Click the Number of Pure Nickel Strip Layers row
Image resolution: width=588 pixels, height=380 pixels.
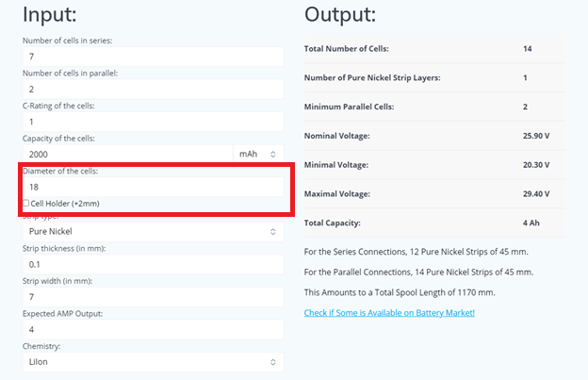[433, 77]
